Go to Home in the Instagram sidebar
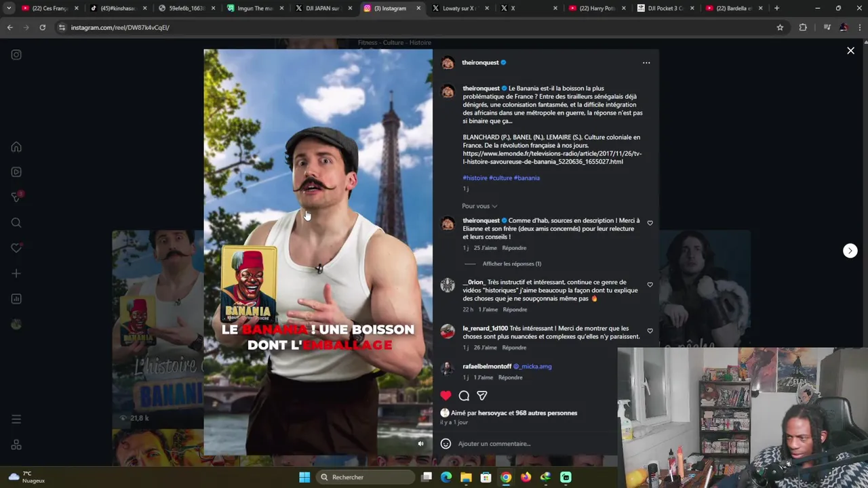This screenshot has width=868, height=488. [x=16, y=147]
